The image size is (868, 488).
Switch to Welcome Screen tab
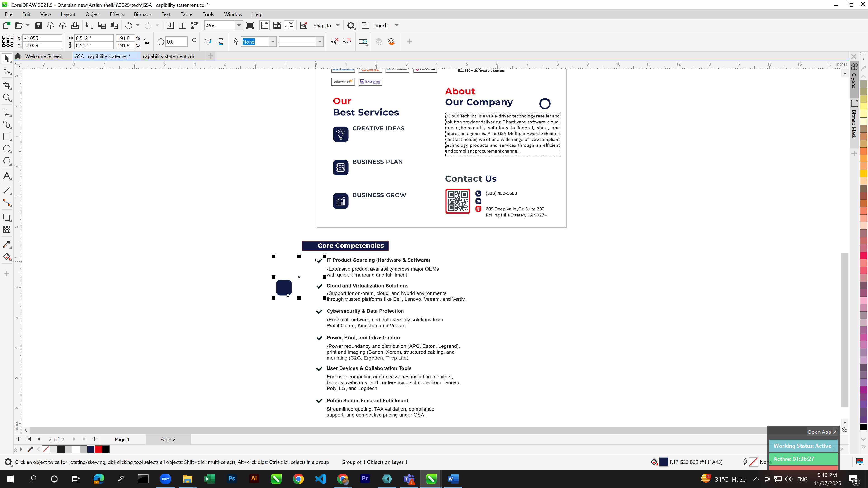pyautogui.click(x=44, y=56)
